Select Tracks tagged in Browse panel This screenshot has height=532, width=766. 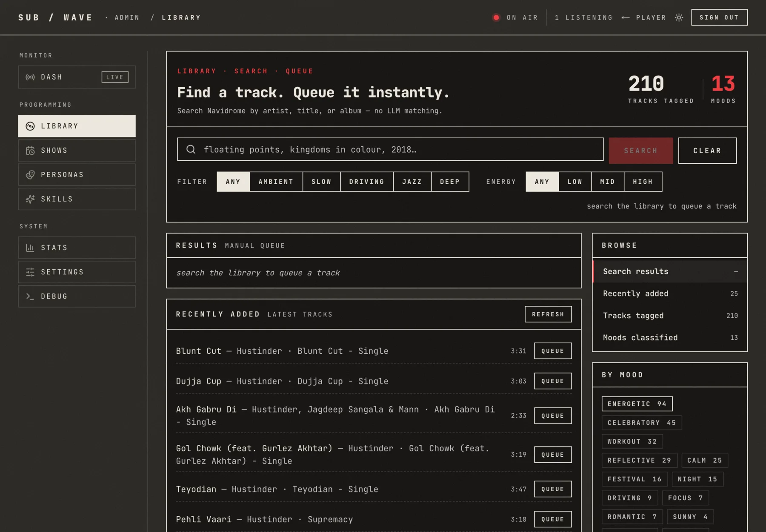coord(670,316)
